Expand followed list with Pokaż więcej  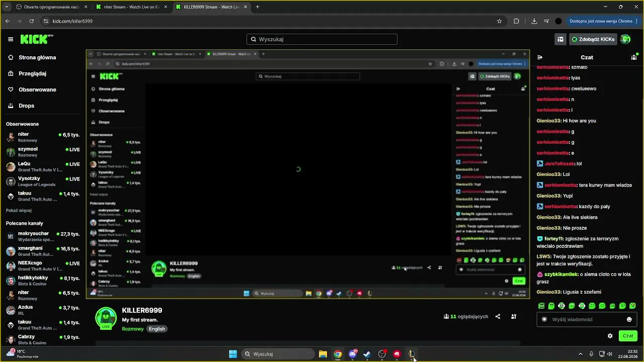pos(19,211)
